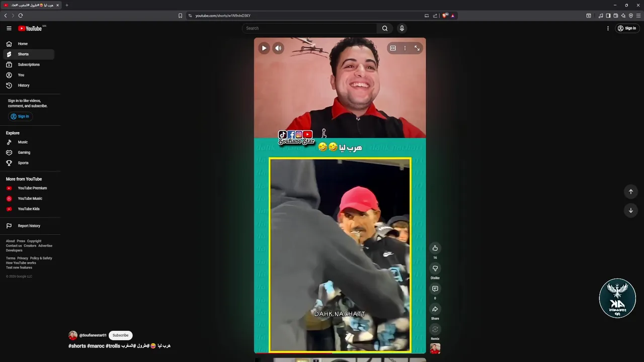Search with voice microphone button

pos(402,28)
